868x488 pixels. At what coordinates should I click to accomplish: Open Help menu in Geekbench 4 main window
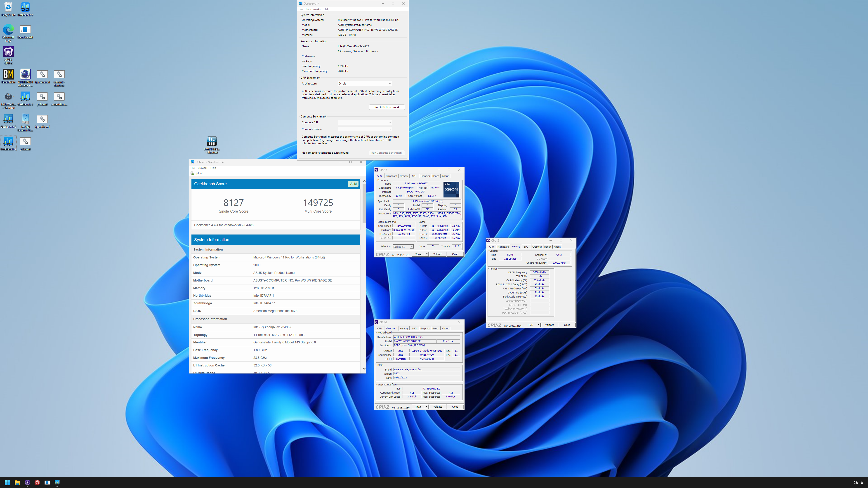pos(326,9)
